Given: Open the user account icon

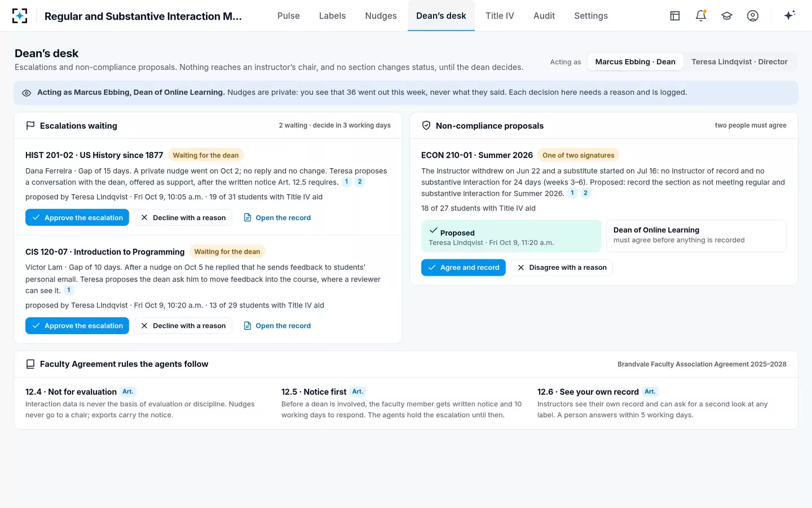Looking at the screenshot, I should pos(753,16).
